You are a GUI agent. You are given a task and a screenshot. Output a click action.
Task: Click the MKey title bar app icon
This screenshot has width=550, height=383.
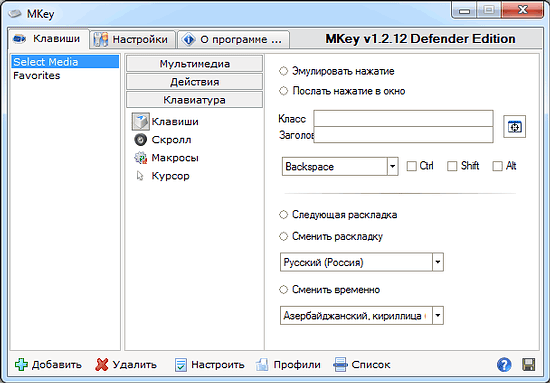[x=15, y=14]
